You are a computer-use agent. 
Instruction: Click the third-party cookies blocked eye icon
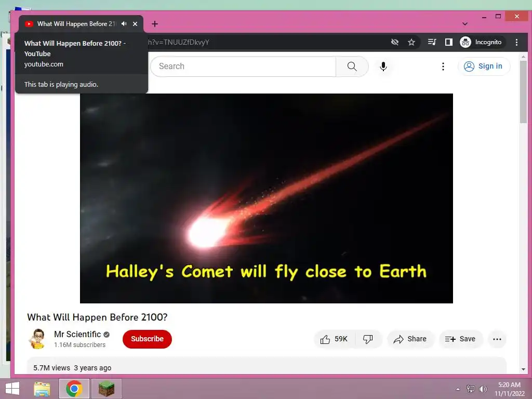(395, 42)
